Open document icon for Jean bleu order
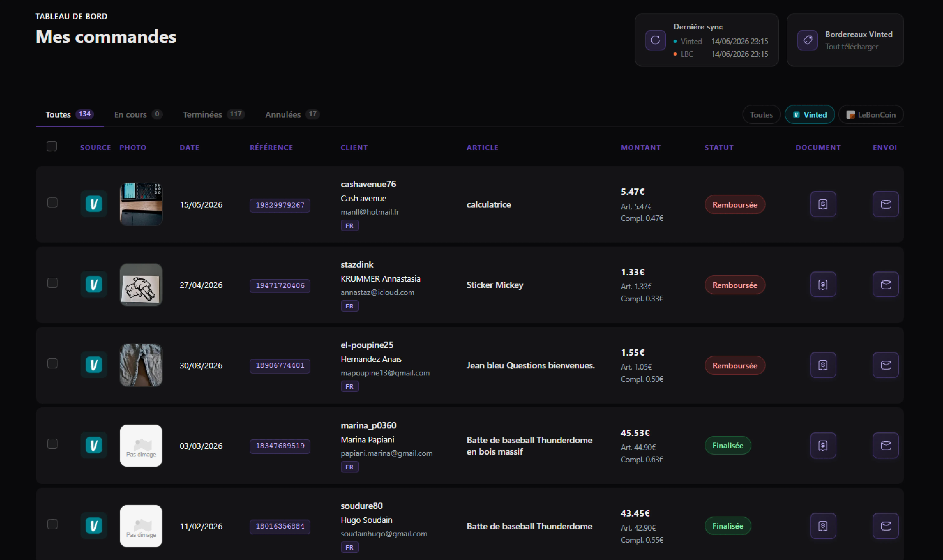This screenshot has width=943, height=560. click(823, 365)
